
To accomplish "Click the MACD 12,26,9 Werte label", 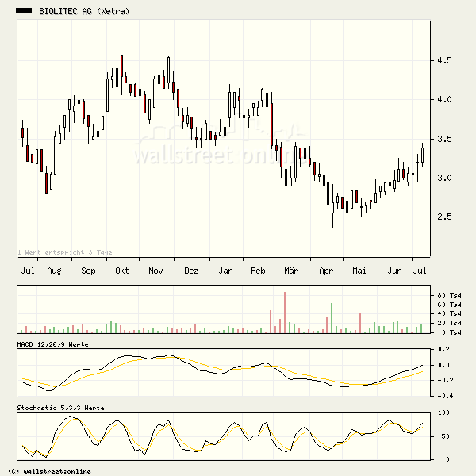I will point(52,344).
